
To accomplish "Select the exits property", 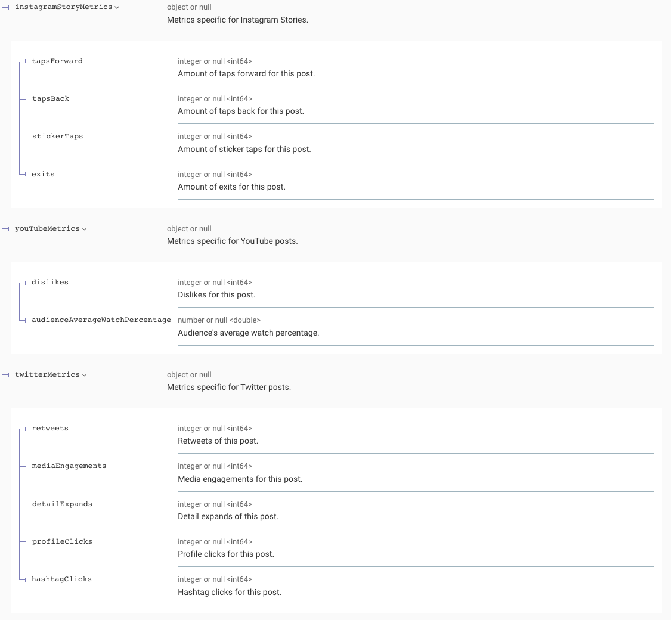I will [42, 174].
